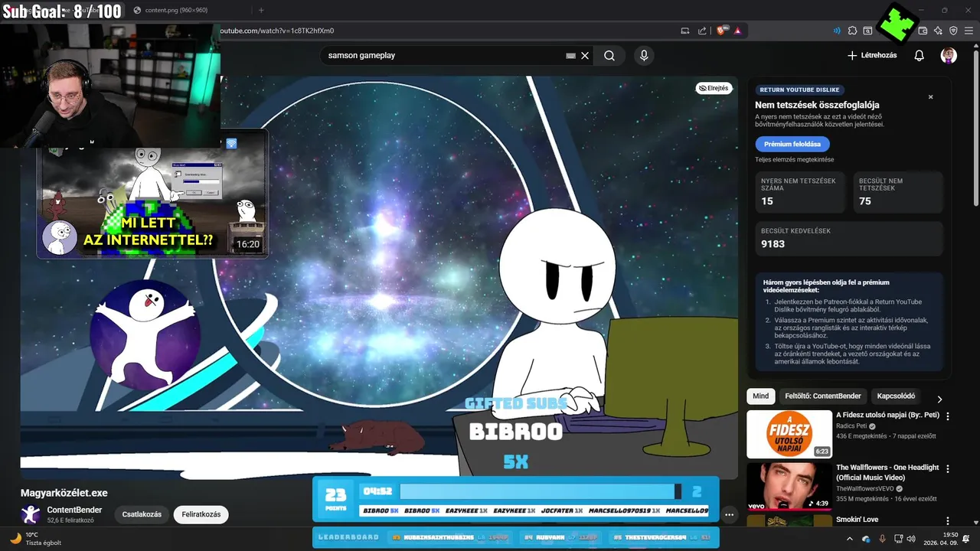The width and height of the screenshot is (980, 551).
Task: Click the 'Prémium feloldása' button
Action: pos(792,144)
